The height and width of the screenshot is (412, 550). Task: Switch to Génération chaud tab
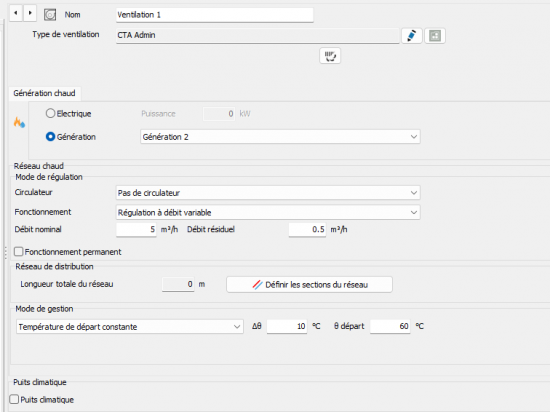[44, 93]
